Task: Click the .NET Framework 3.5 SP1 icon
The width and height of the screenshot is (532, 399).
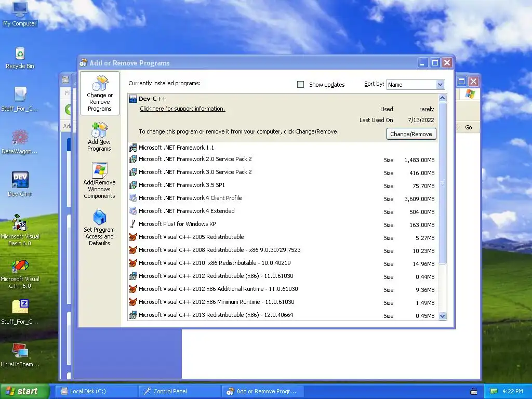Action: coord(133,185)
